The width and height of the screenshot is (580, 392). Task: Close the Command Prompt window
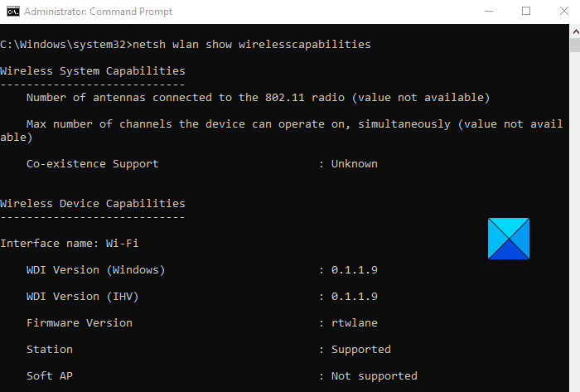point(563,11)
